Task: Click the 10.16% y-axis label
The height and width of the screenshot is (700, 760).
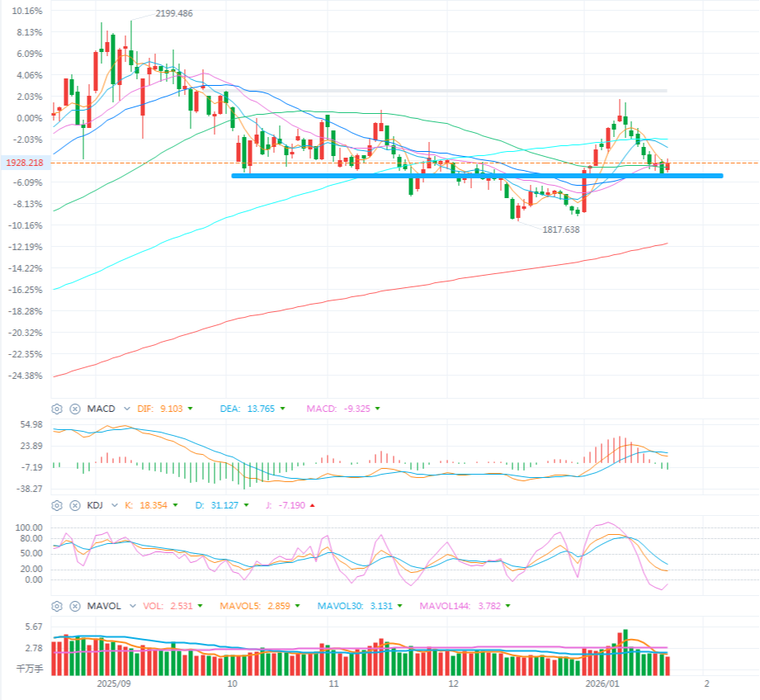Action: point(26,11)
